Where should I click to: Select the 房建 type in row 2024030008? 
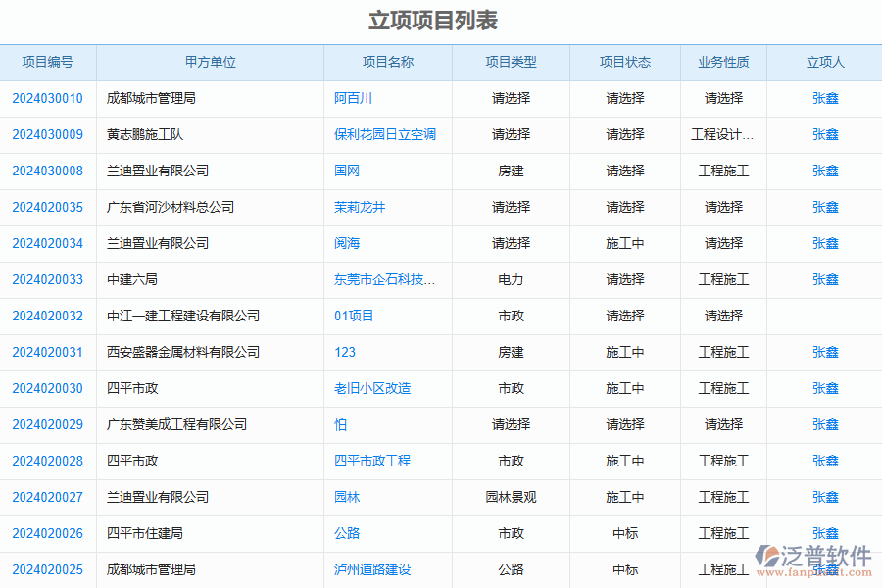click(512, 171)
